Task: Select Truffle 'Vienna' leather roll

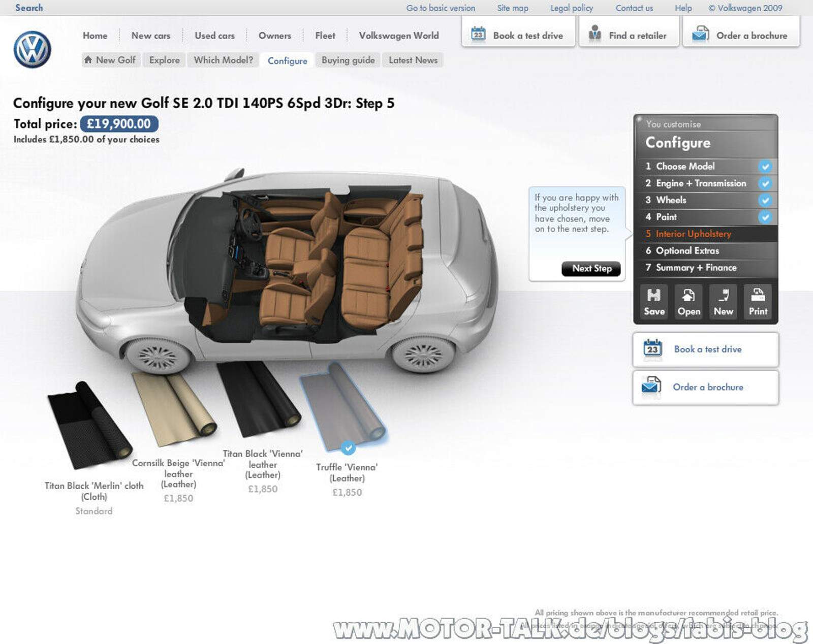Action: (343, 406)
